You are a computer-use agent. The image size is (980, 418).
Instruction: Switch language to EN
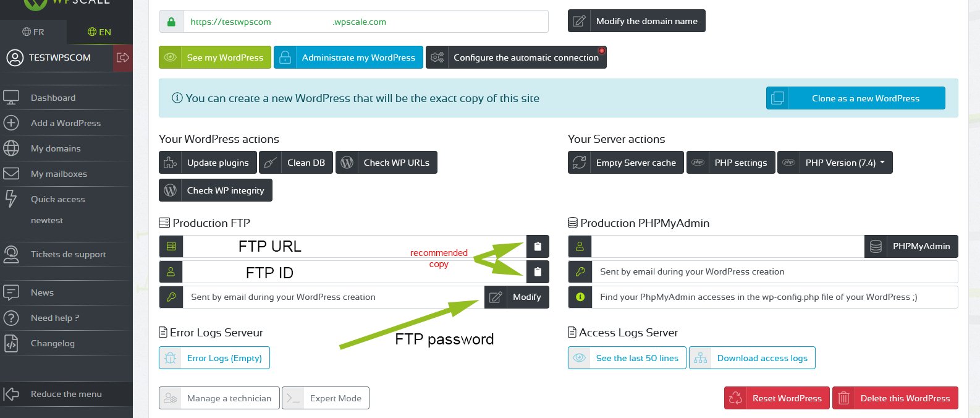coord(99,32)
